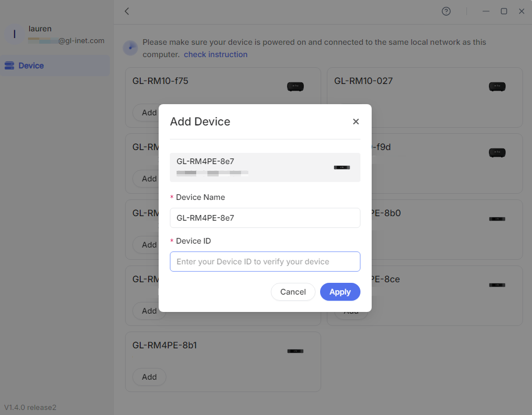The image size is (532, 415).
Task: Maximize the application window
Action: (x=504, y=11)
